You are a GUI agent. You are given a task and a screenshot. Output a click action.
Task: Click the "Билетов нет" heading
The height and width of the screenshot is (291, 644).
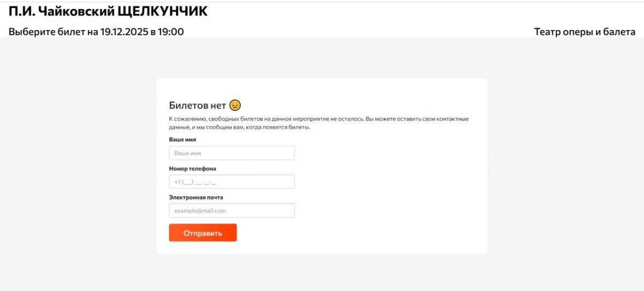tap(197, 106)
